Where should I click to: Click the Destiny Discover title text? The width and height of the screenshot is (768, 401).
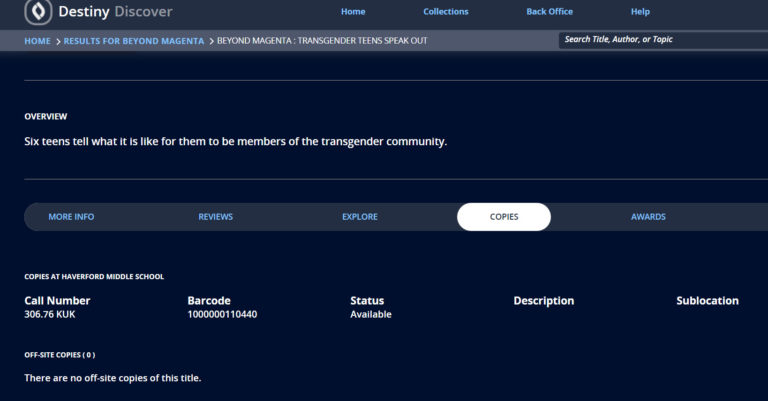pos(115,11)
